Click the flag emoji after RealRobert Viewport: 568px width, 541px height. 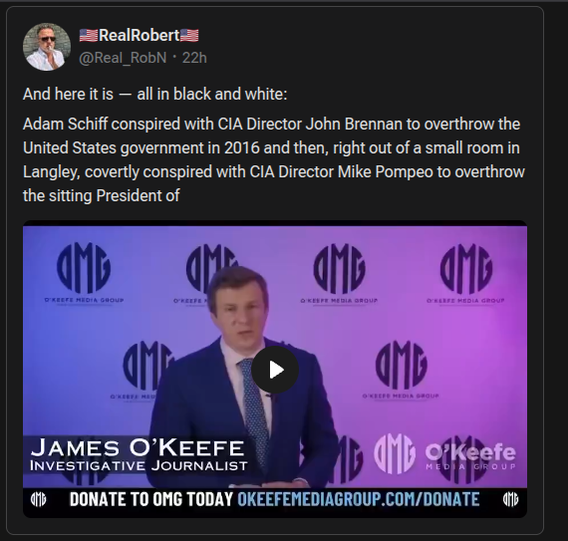(189, 36)
